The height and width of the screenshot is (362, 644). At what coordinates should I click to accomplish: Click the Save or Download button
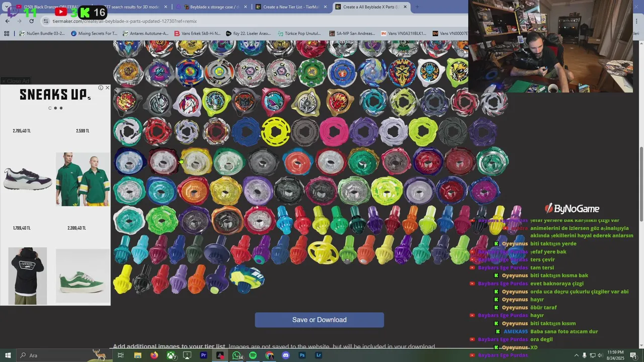tap(319, 320)
